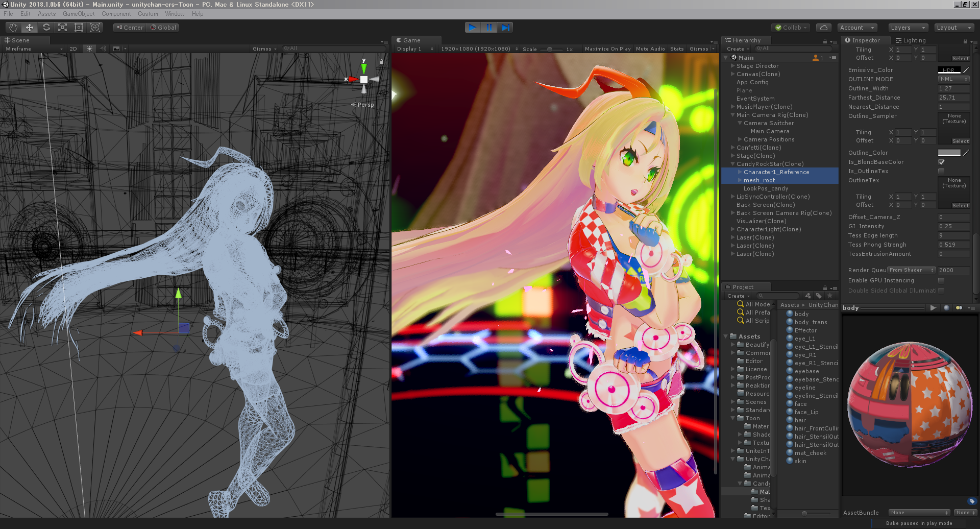980x529 pixels.
Task: Click the Step frame button
Action: (x=505, y=28)
